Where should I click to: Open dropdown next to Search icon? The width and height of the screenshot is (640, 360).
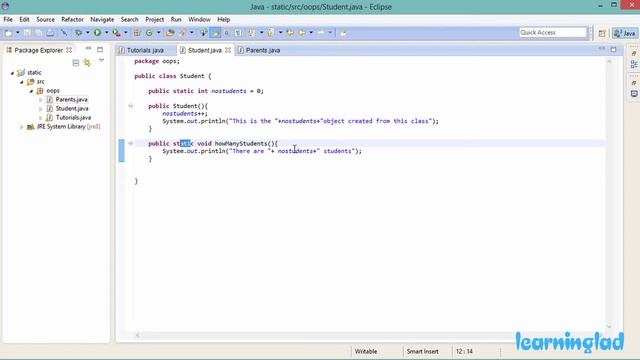pos(192,33)
